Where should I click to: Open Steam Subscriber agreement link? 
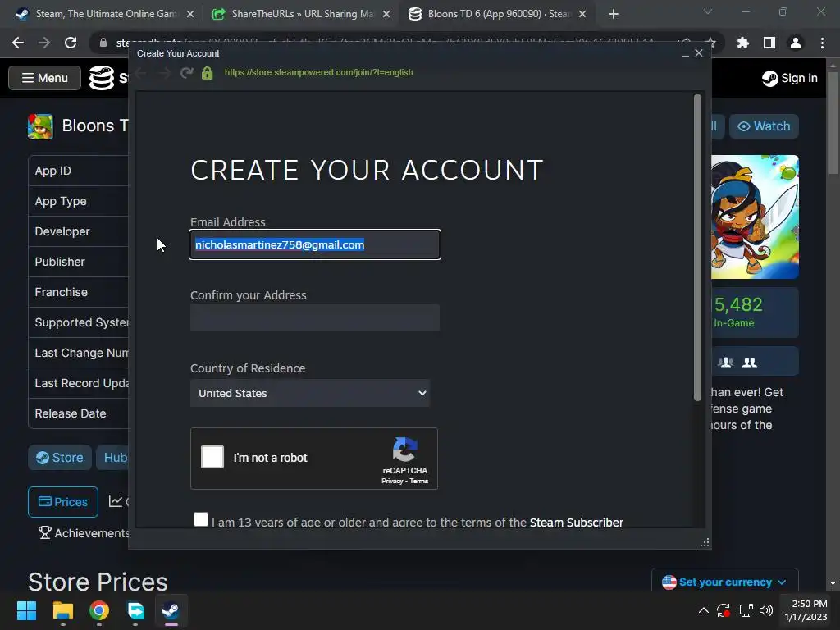coord(577,523)
